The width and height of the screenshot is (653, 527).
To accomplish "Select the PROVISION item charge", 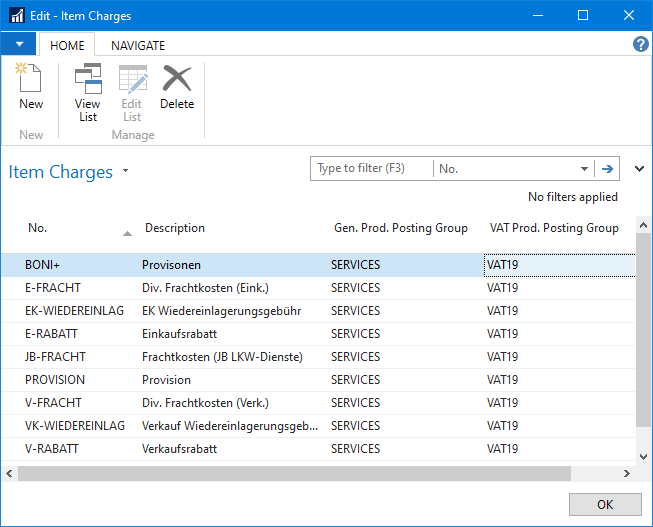I will [x=55, y=380].
